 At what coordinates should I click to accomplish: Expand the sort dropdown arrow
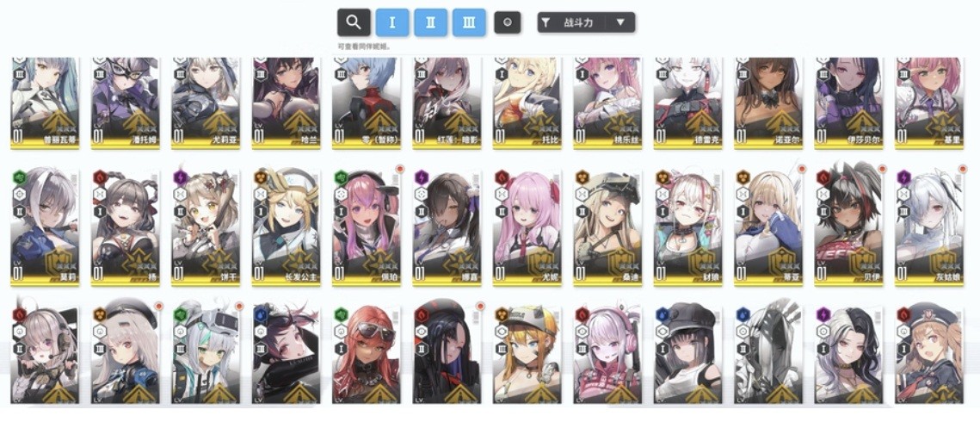point(620,22)
